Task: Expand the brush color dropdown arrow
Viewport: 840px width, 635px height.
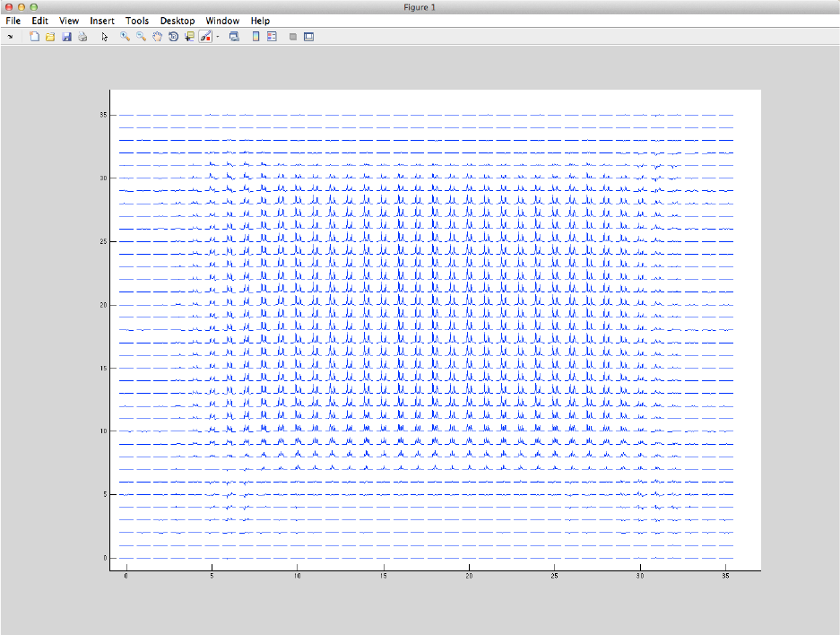Action: click(218, 37)
